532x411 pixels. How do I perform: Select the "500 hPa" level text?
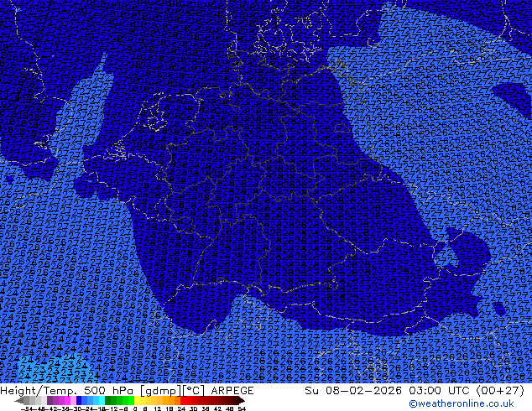109,391
